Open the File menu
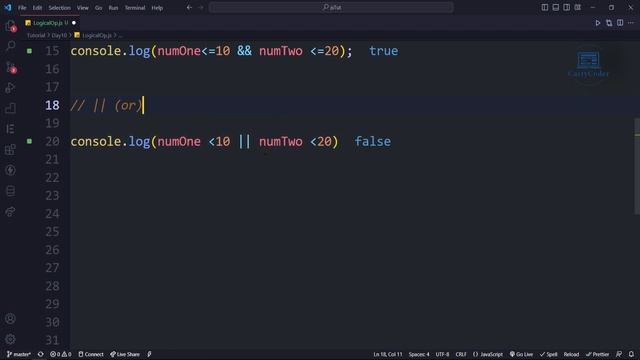The width and height of the screenshot is (640, 360). pyautogui.click(x=22, y=8)
